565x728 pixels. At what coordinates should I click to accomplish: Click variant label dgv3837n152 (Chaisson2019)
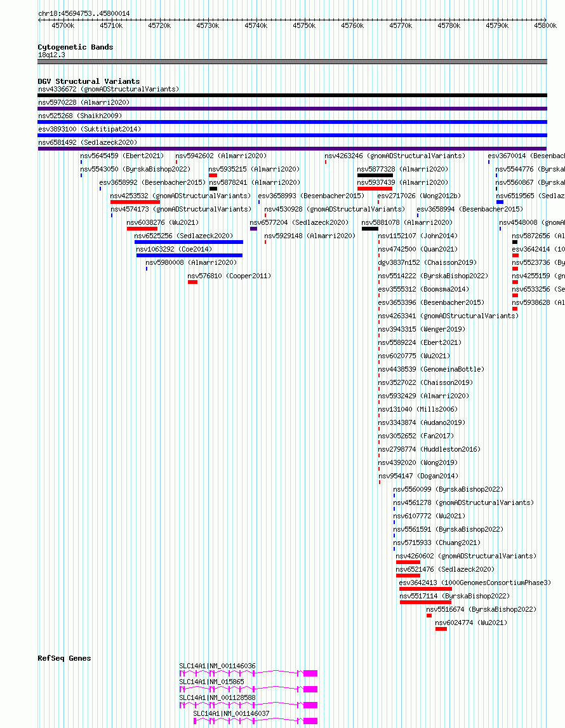pos(427,262)
